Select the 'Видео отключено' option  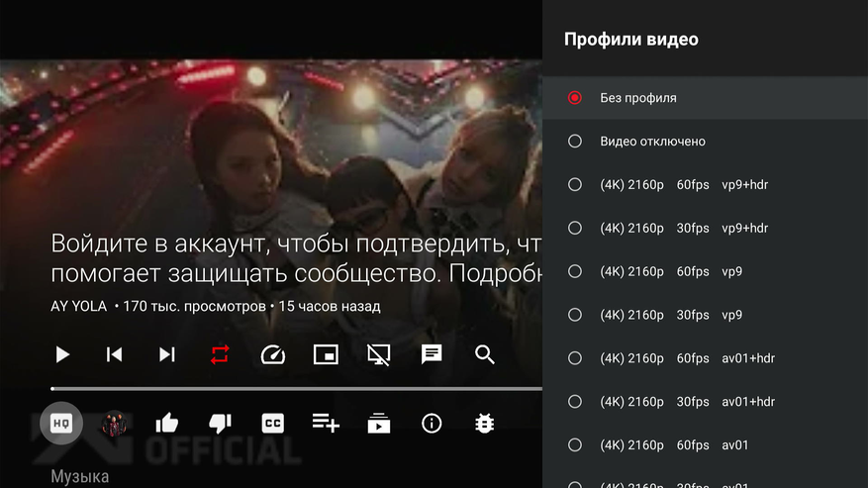pyautogui.click(x=706, y=142)
